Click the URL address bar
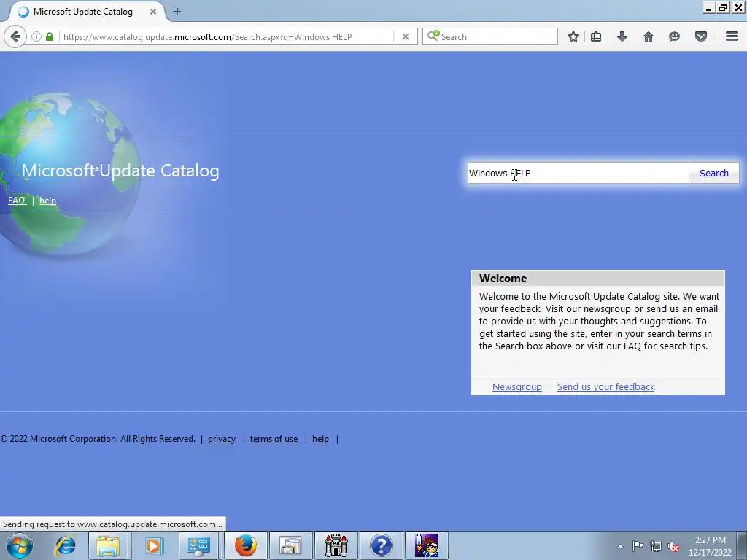Image resolution: width=747 pixels, height=560 pixels. point(228,36)
